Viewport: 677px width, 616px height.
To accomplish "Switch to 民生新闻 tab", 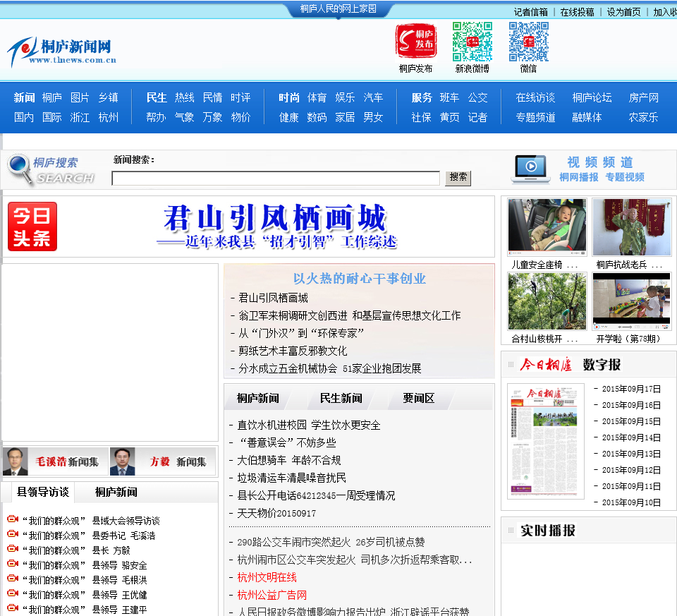I will click(341, 398).
